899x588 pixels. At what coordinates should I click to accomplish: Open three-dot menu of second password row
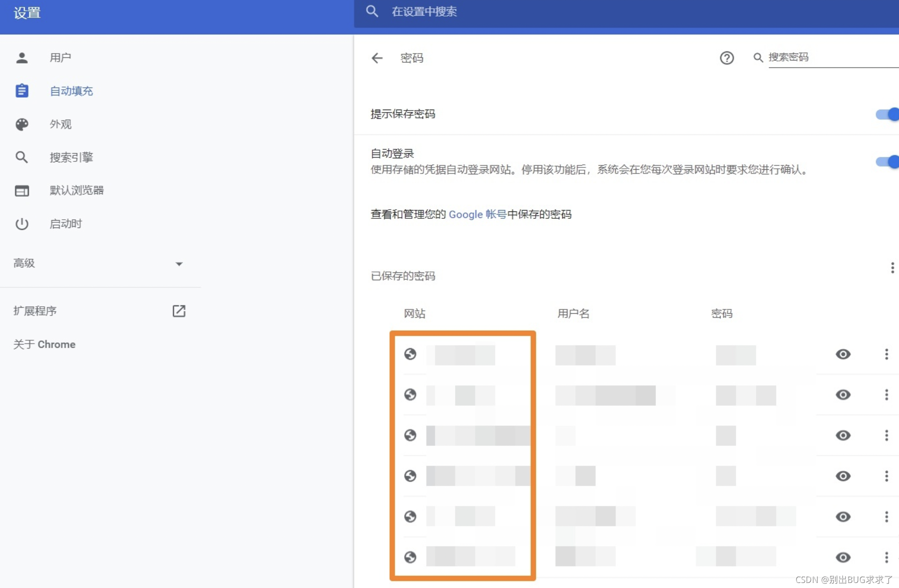pos(886,395)
